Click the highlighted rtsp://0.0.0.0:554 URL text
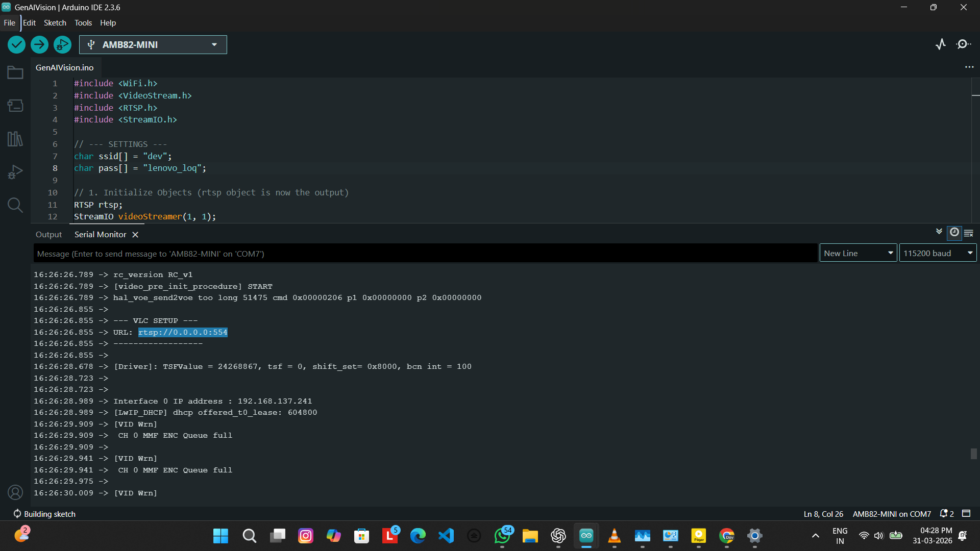980x551 pixels. pos(183,332)
